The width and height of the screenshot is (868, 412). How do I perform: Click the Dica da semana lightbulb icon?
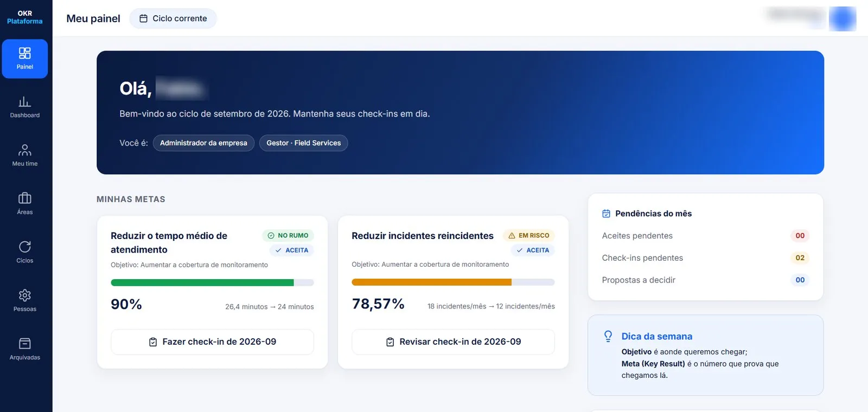pos(608,337)
